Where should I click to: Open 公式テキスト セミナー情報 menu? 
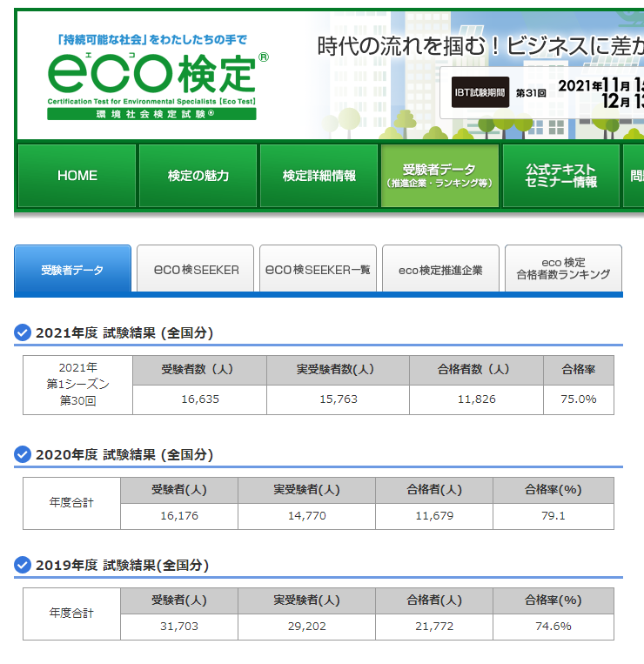561,176
